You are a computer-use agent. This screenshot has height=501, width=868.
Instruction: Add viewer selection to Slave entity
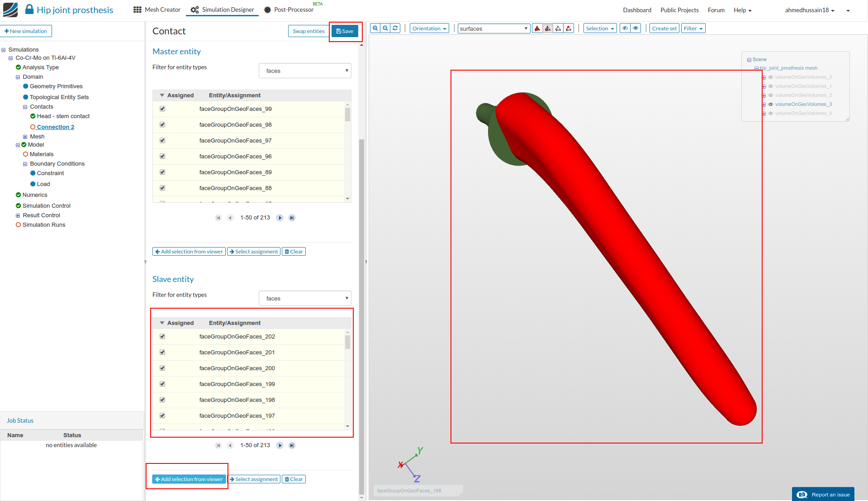189,479
